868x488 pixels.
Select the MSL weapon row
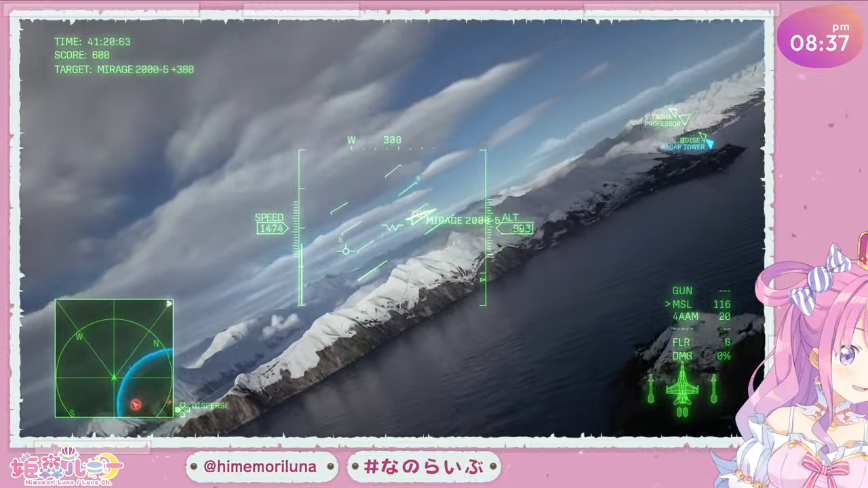click(698, 304)
